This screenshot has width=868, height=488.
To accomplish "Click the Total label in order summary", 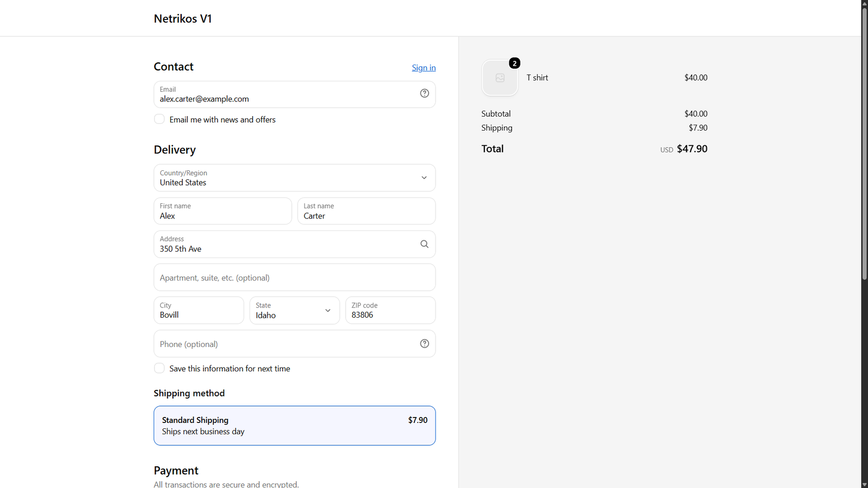I will [x=493, y=149].
